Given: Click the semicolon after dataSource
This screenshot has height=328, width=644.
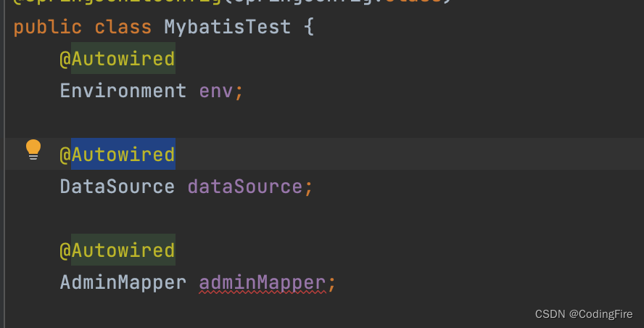Looking at the screenshot, I should tap(308, 188).
